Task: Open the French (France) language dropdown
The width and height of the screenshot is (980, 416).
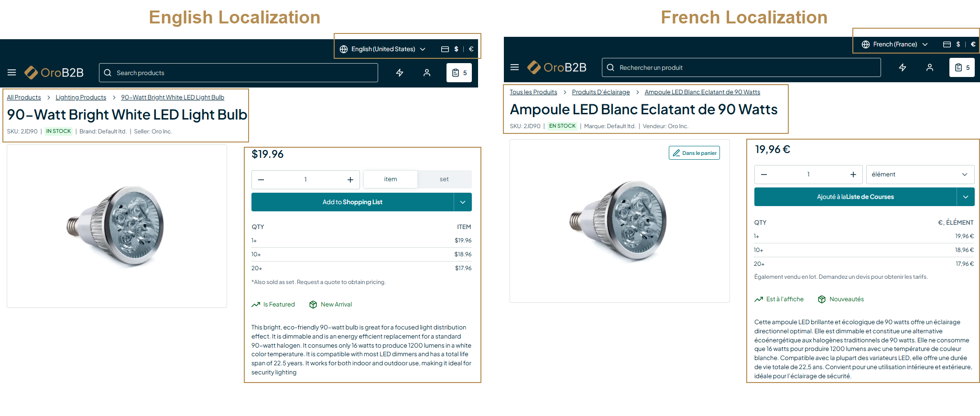Action: 894,44
